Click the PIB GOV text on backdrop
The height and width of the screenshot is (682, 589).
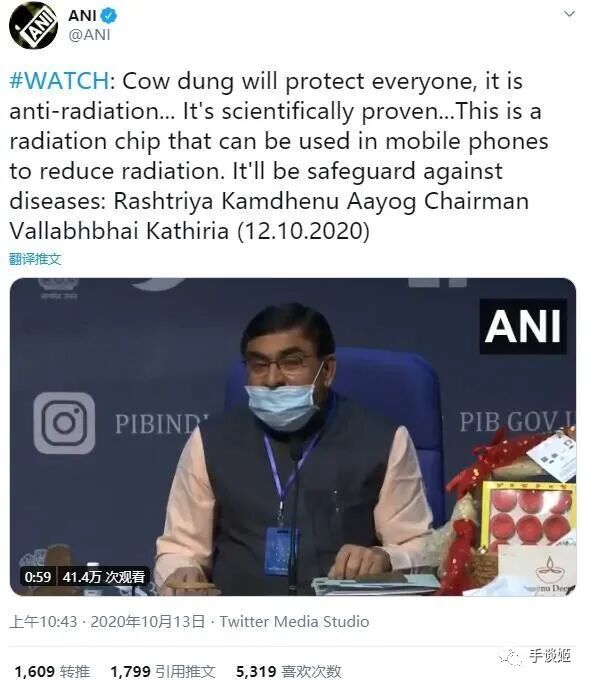517,421
